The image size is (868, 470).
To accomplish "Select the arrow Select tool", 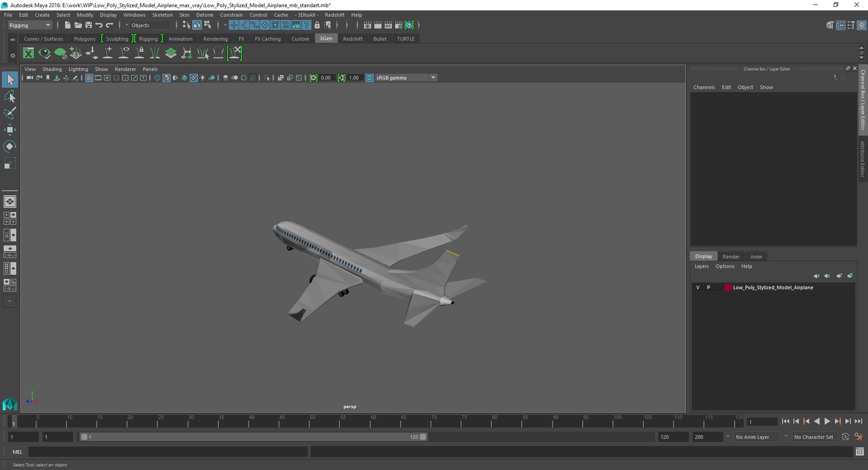I will [x=10, y=80].
